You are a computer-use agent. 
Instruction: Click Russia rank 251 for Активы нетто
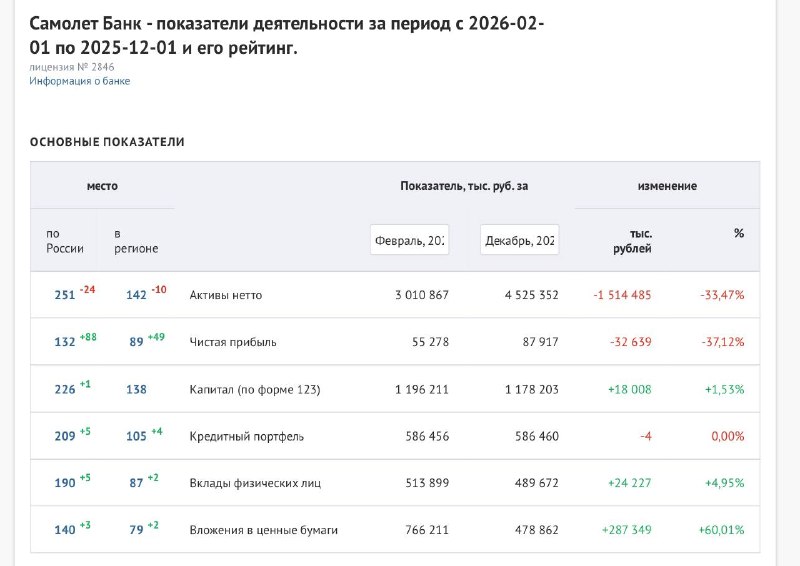[x=65, y=295]
